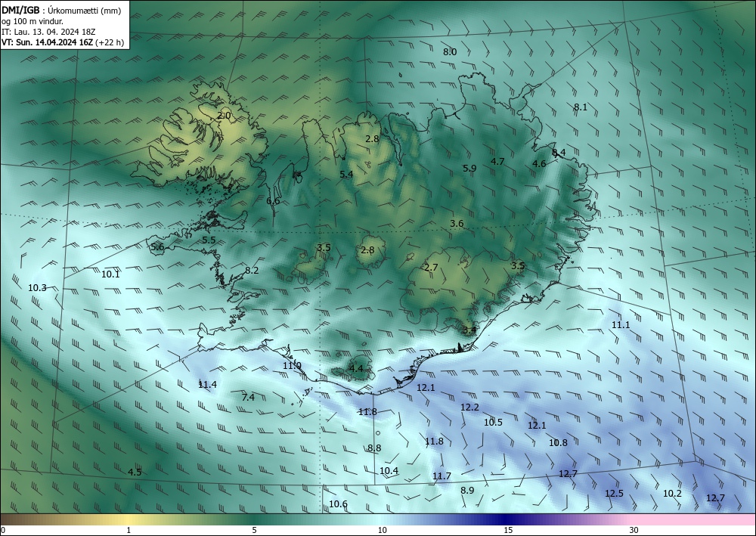756x536 pixels.
Task: Select the 'VT: Sun. 14.04.2024 16Z' line
Action: pyautogui.click(x=47, y=42)
